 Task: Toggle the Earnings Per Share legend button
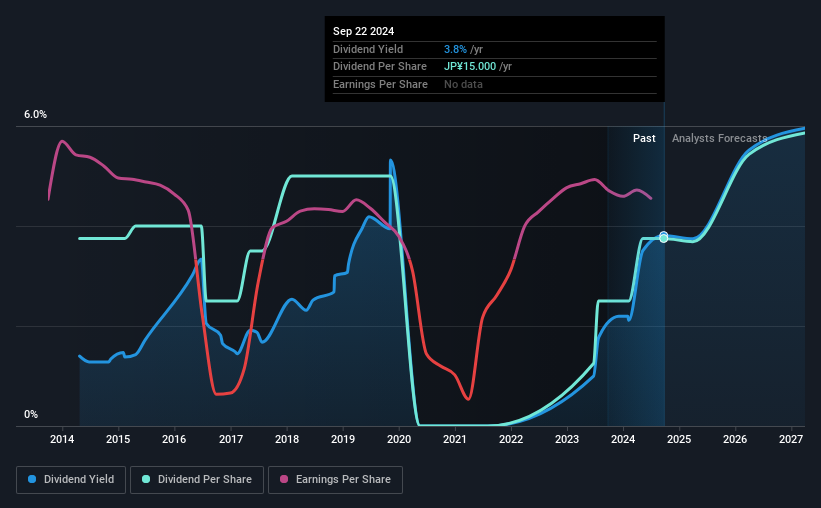click(335, 480)
